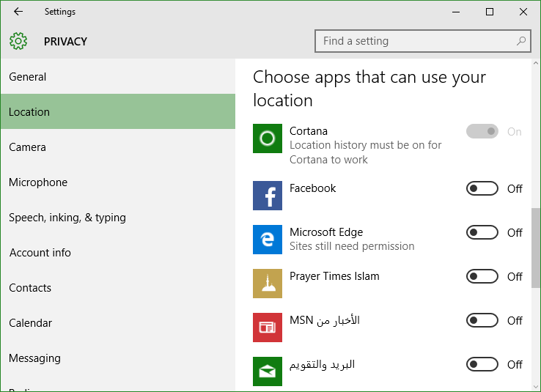This screenshot has width=541, height=392.
Task: Click the PRIVACY title text
Action: pyautogui.click(x=65, y=41)
